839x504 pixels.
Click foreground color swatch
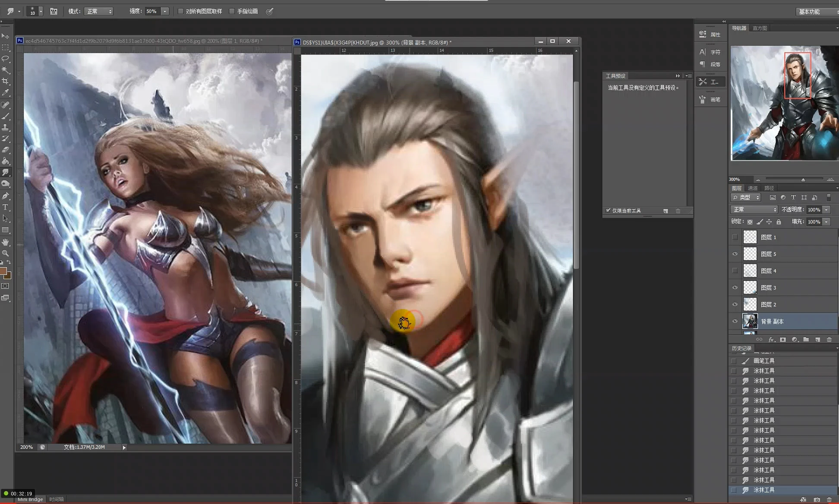[x=3, y=271]
